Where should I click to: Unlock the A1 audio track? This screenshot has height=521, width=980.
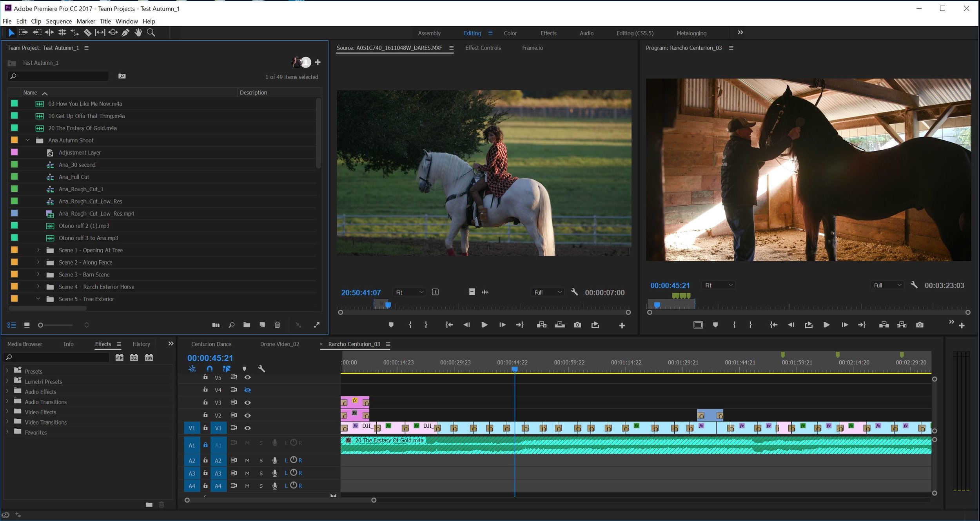point(205,444)
